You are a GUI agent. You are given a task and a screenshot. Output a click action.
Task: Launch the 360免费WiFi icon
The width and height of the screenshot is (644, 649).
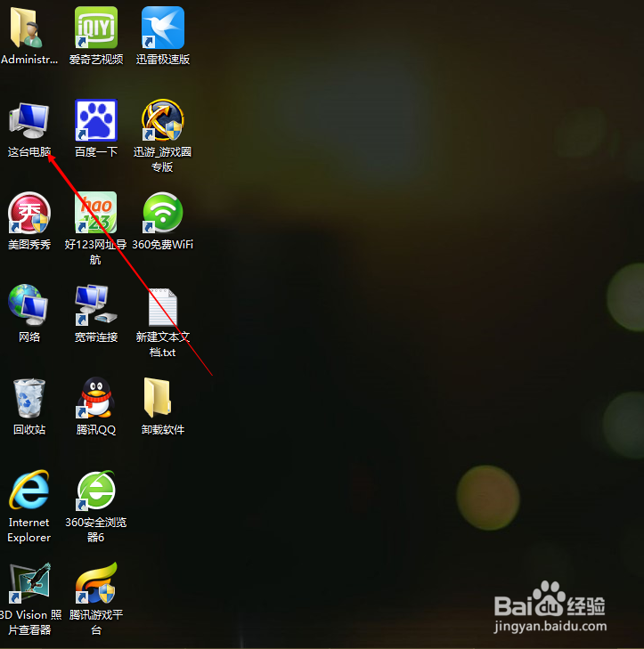[x=163, y=213]
